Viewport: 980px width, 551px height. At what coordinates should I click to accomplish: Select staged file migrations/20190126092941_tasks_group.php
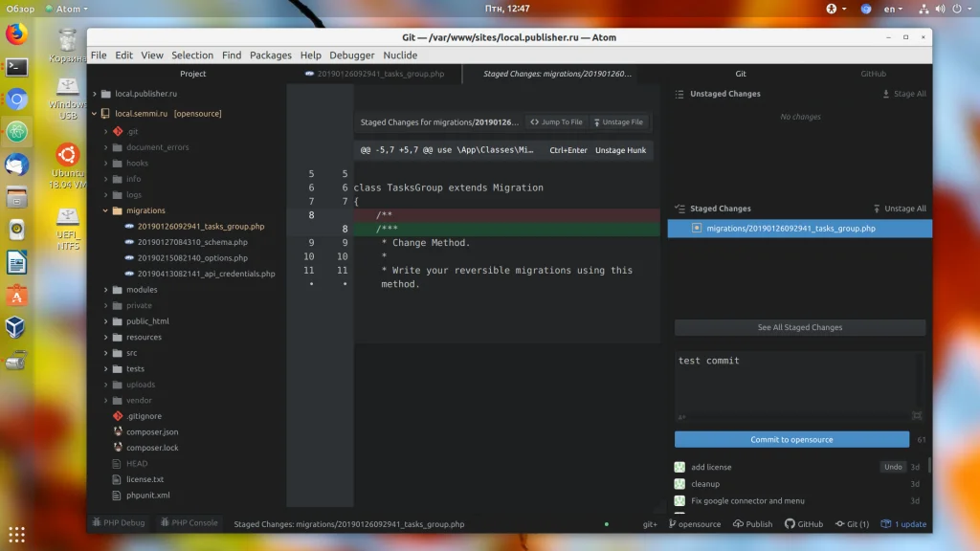[800, 228]
